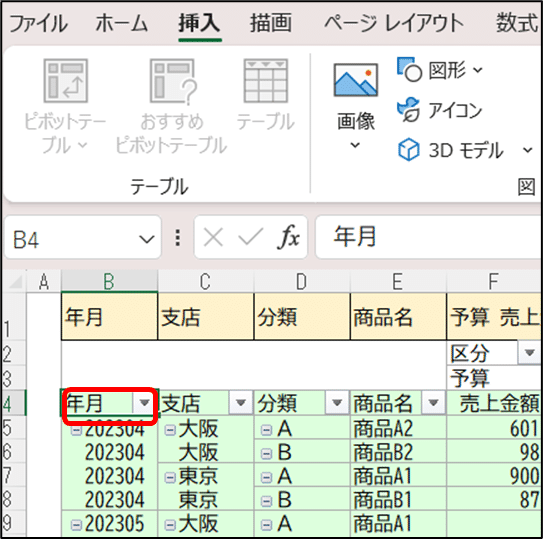
Task: Open the Shapes (図形) menu
Action: click(x=439, y=70)
